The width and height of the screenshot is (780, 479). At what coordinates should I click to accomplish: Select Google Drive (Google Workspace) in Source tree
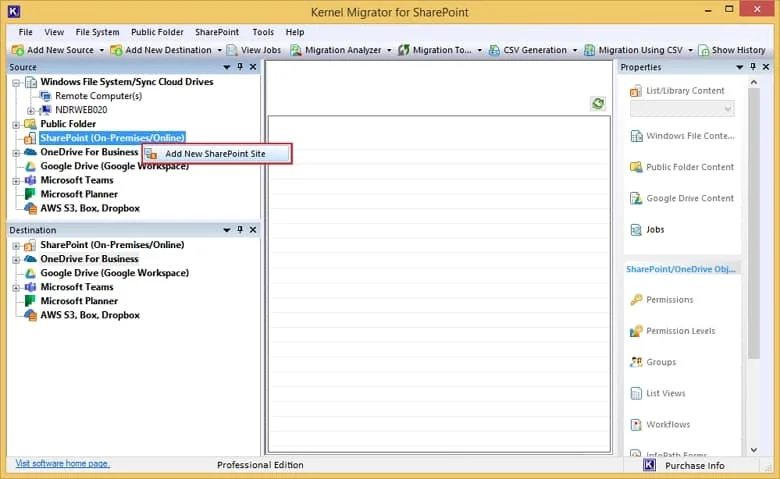(x=115, y=166)
